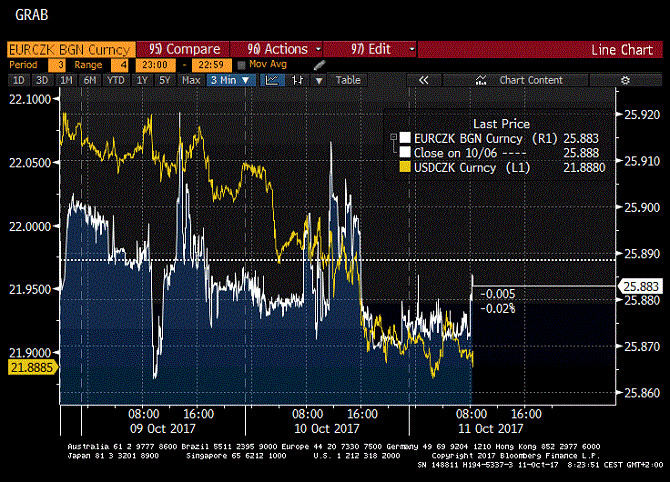Image resolution: width=670 pixels, height=482 pixels.
Task: Click the 22.1000 left axis label
Action: [30, 99]
